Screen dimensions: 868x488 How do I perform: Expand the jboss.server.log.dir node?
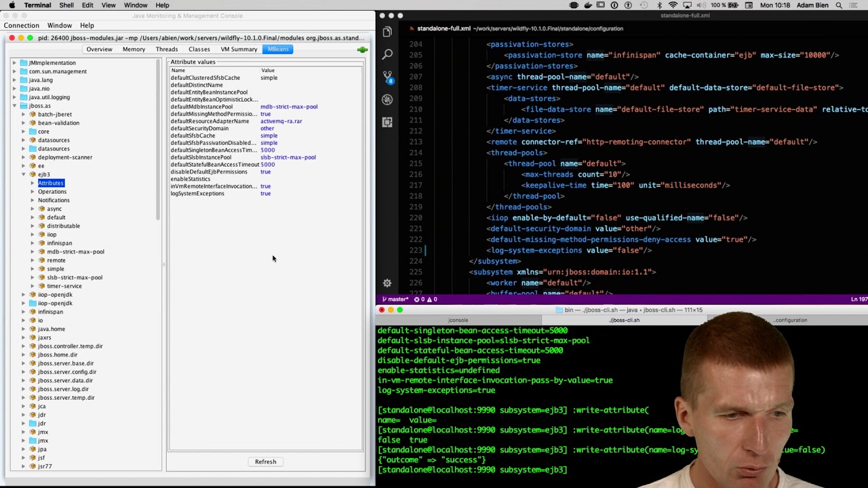[x=23, y=389]
